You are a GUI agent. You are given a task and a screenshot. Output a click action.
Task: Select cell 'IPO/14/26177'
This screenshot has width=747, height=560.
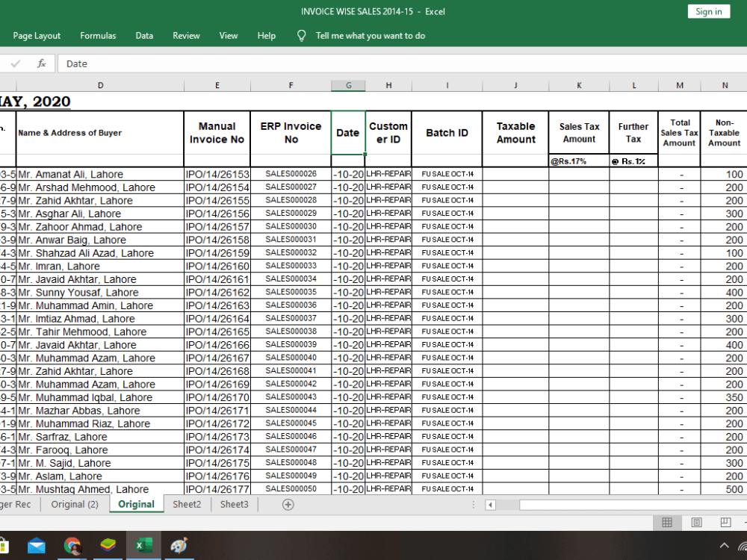[217, 489]
